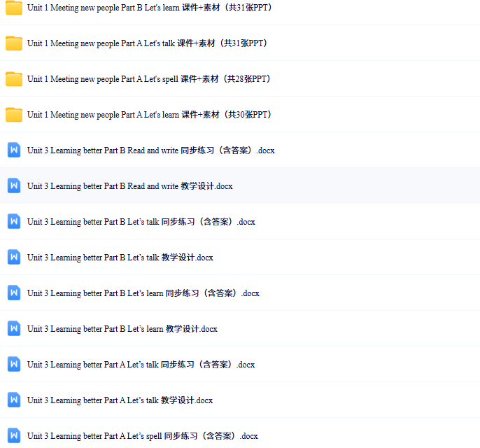Select file name Part A Let's spell 同步练习 docx
Screen dimensions: 480x448
tap(142, 436)
